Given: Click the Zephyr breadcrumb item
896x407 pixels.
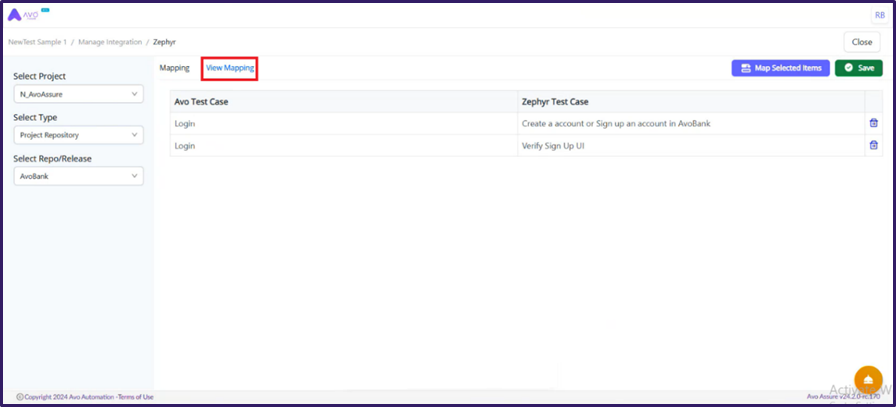Looking at the screenshot, I should click(164, 42).
